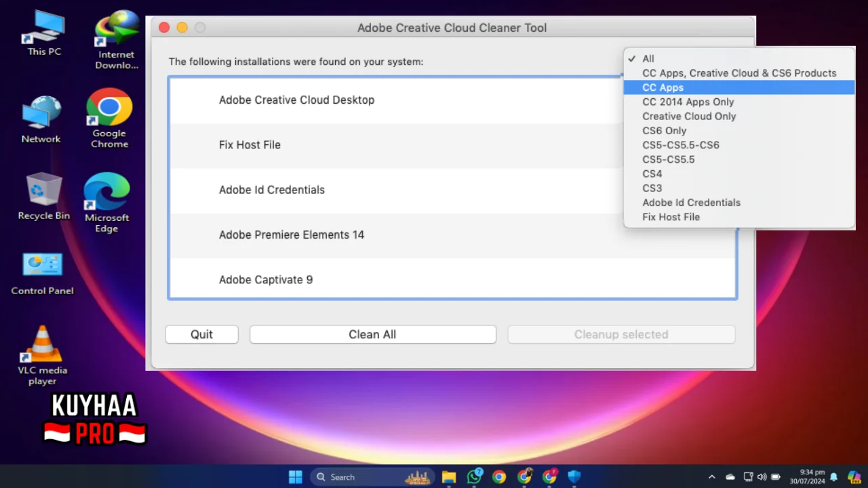Open the notification bell in taskbar
This screenshot has width=868, height=488.
click(834, 477)
